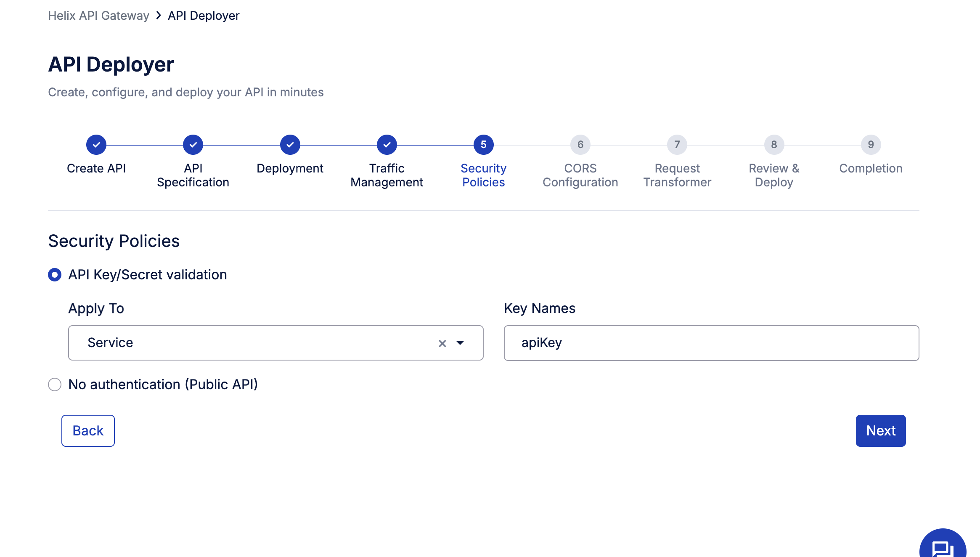Click the Deployment step checkmark icon
This screenshot has width=980, height=557.
(290, 145)
